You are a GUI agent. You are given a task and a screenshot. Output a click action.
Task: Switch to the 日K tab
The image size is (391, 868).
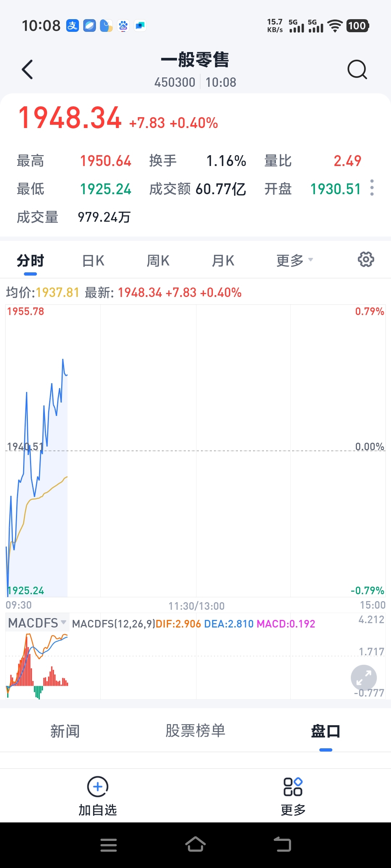pos(93,260)
